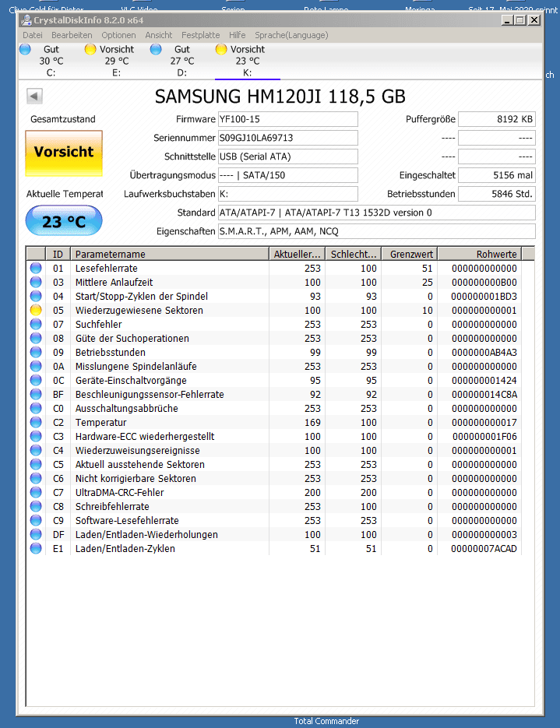560x728 pixels.
Task: Click the Laufwerksbuchstaben field K:
Action: click(288, 194)
